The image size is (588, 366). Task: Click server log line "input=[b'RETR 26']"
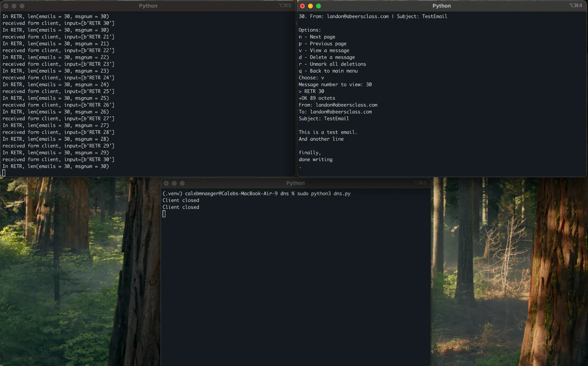(58, 105)
